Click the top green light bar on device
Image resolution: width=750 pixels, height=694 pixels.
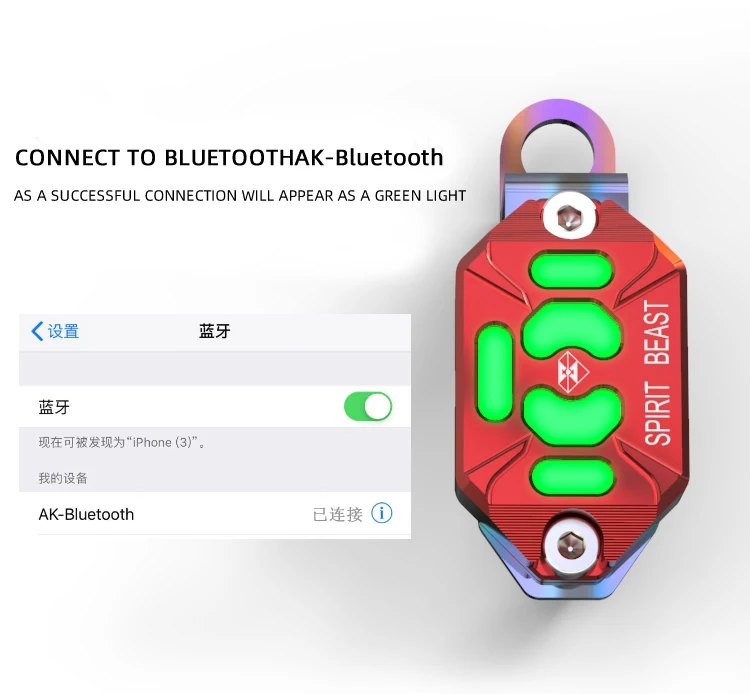[571, 271]
